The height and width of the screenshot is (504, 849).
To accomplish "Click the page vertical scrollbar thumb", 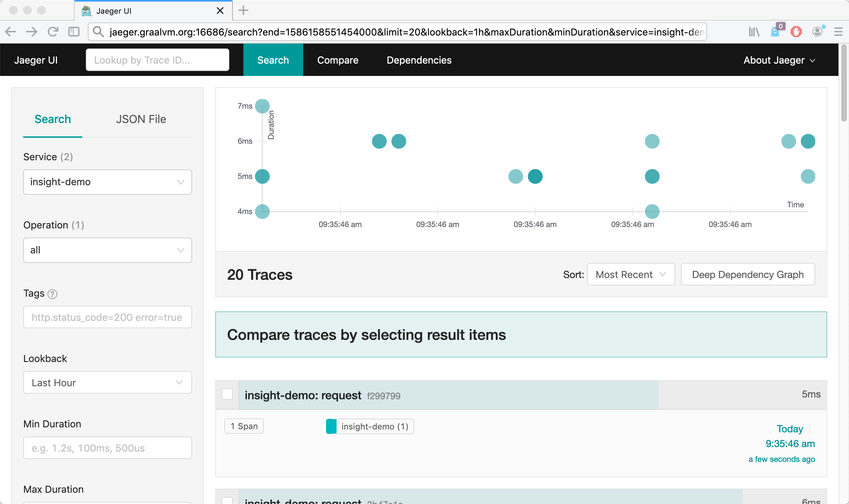I will [x=844, y=83].
